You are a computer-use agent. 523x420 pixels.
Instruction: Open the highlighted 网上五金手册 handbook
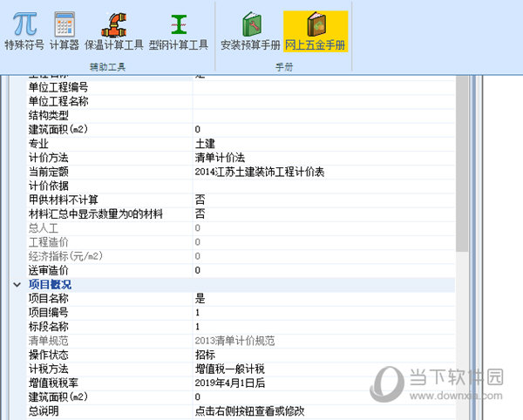pos(316,31)
